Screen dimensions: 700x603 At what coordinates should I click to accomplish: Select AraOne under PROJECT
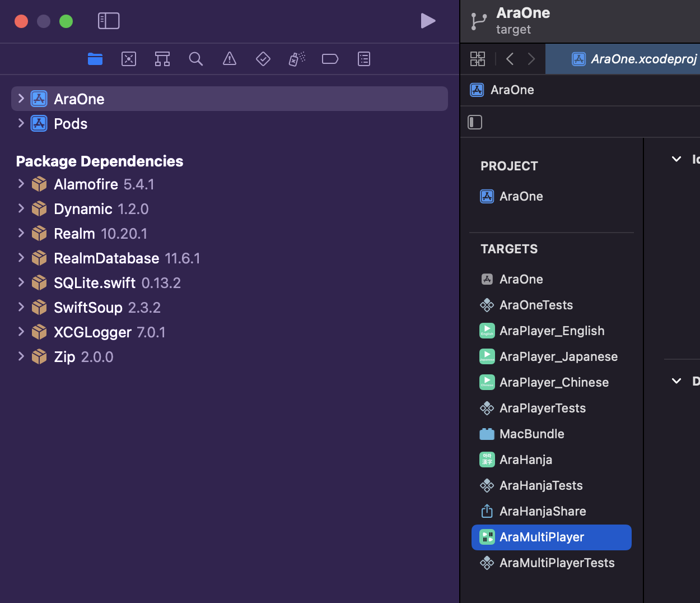[552, 196]
